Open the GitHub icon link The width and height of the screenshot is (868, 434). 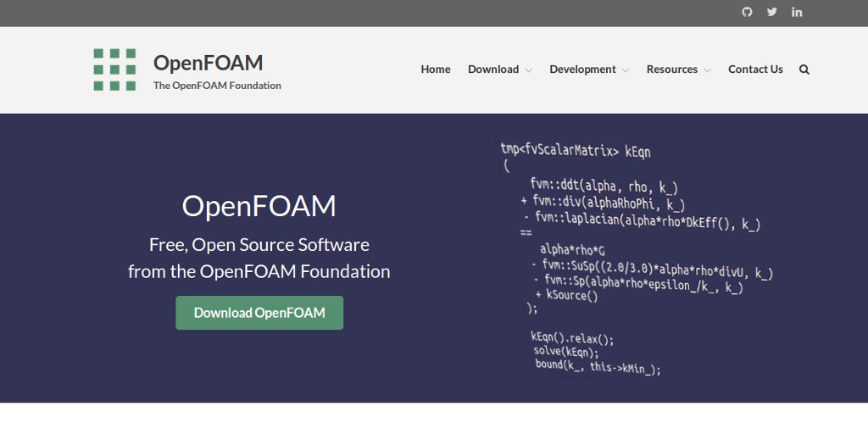[747, 12]
